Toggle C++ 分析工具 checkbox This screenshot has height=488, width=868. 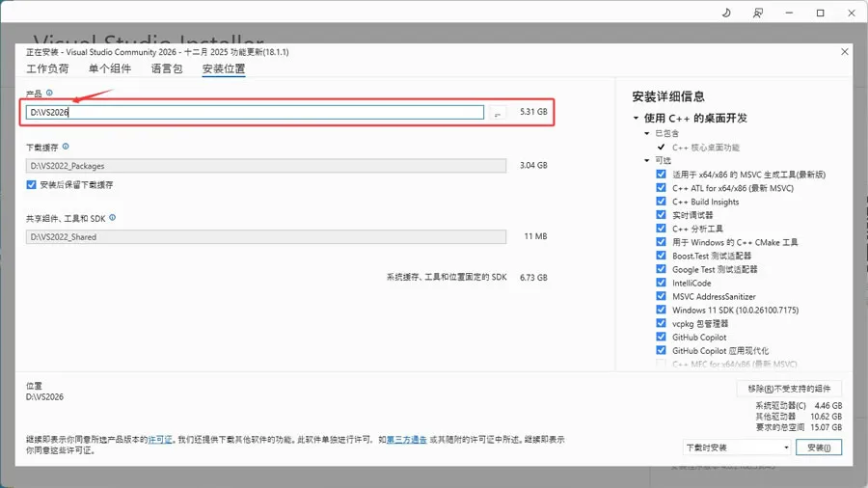click(x=661, y=229)
